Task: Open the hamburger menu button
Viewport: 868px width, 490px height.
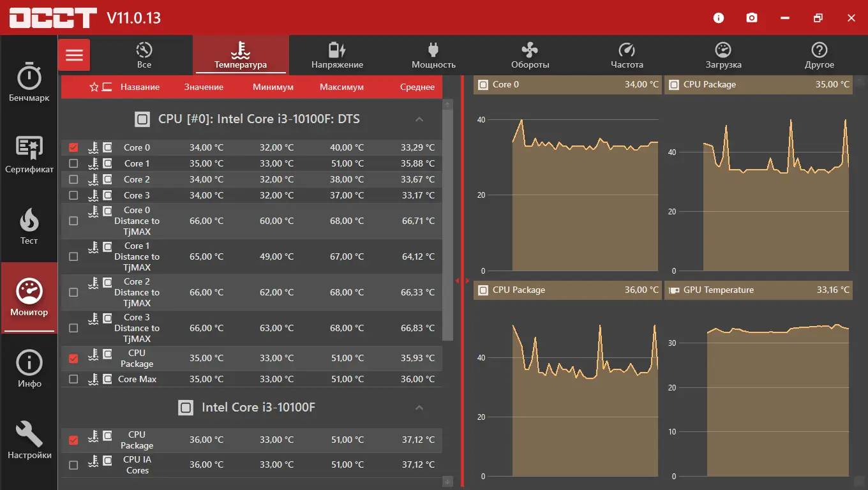Action: pyautogui.click(x=74, y=55)
